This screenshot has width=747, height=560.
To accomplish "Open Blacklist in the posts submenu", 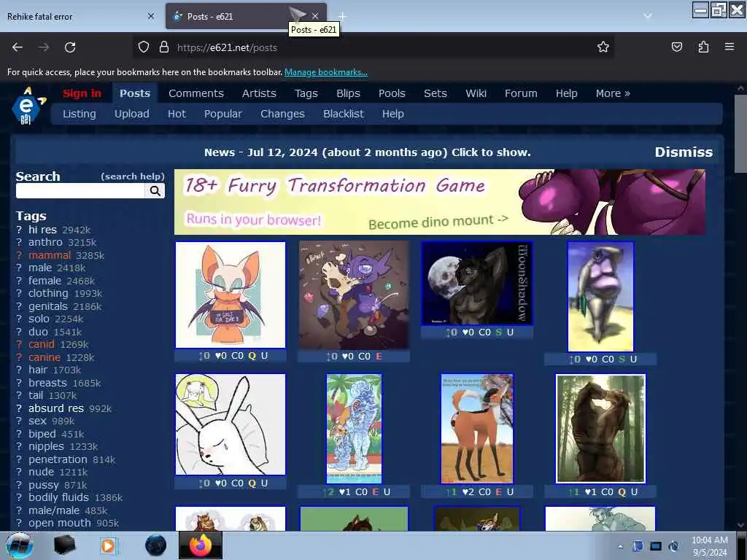I will point(343,114).
